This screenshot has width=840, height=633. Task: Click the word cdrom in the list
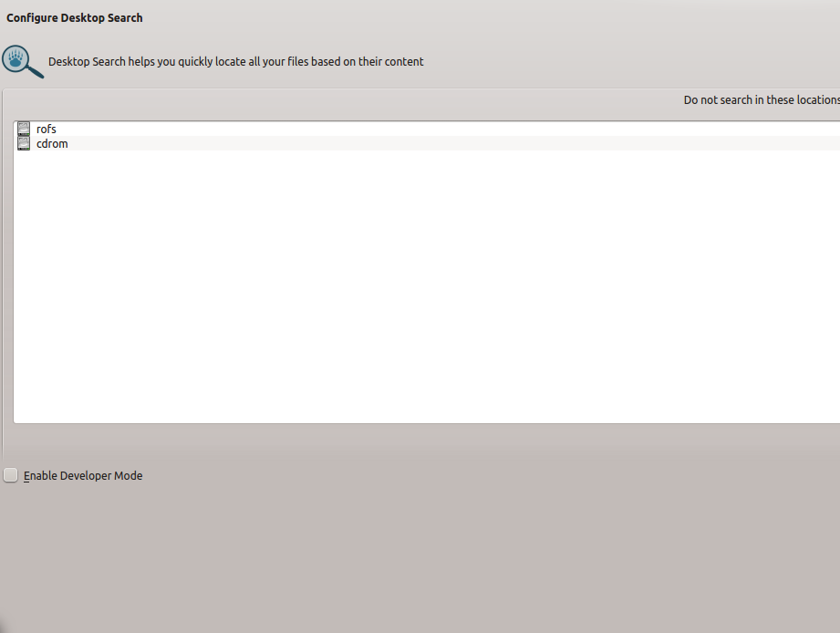pos(52,143)
